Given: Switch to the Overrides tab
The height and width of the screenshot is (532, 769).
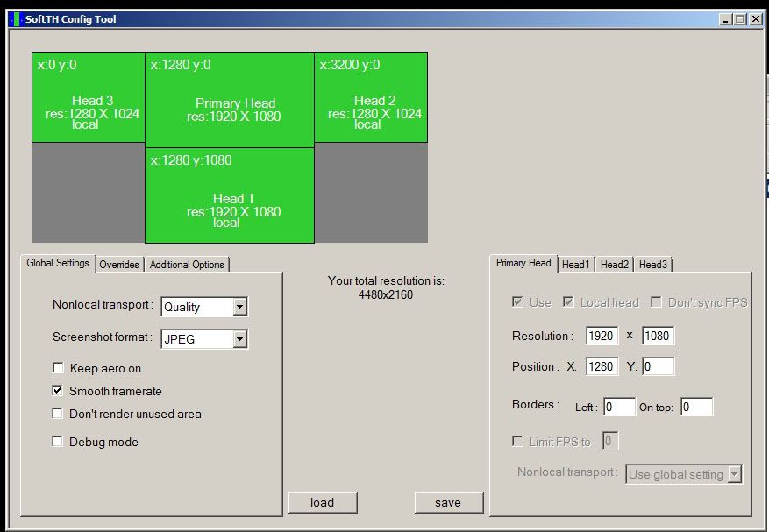Looking at the screenshot, I should click(x=119, y=265).
